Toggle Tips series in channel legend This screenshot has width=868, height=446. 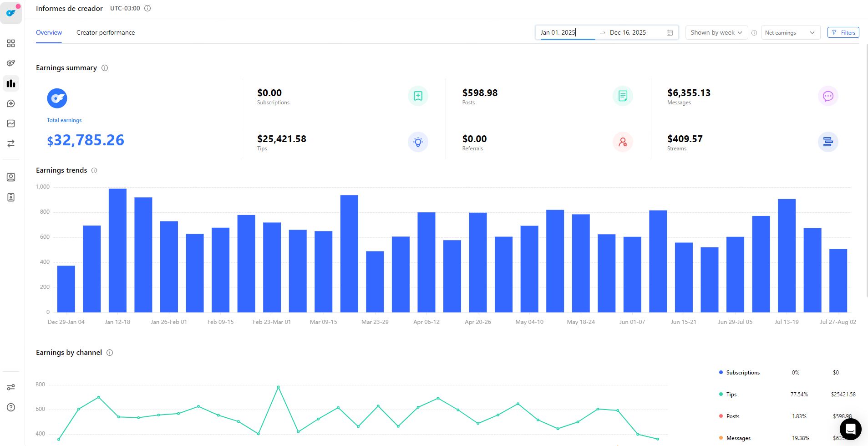(x=731, y=395)
